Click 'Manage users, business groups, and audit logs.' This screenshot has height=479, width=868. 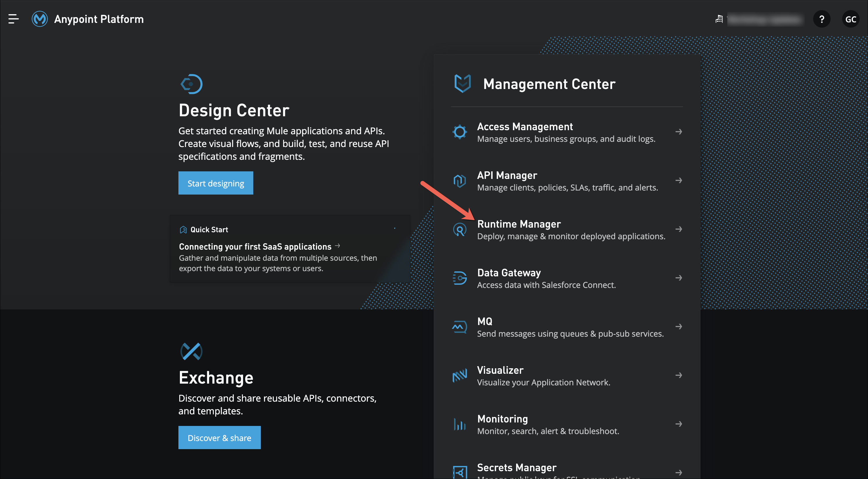point(566,139)
